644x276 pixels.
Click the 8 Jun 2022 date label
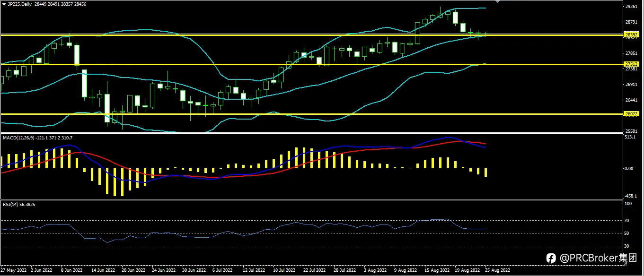click(x=72, y=271)
